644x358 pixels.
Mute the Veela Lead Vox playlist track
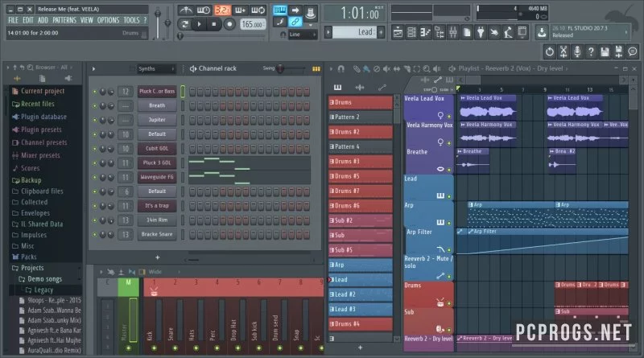point(449,117)
